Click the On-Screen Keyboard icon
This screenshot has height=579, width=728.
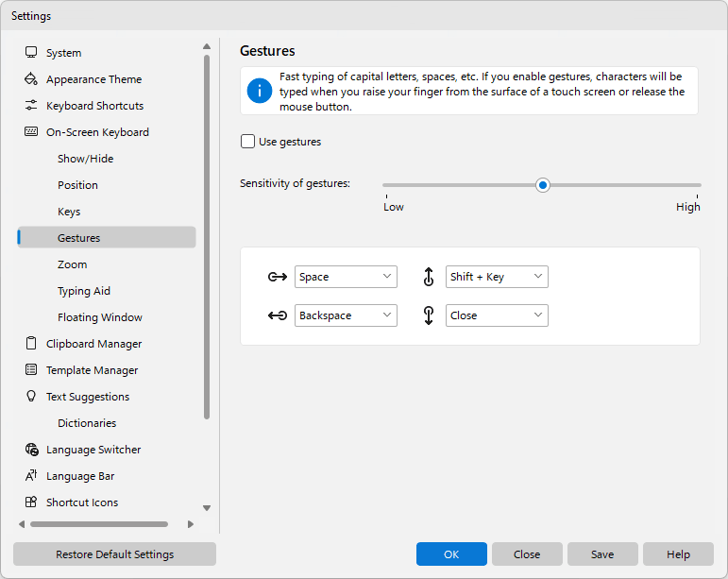tap(31, 132)
